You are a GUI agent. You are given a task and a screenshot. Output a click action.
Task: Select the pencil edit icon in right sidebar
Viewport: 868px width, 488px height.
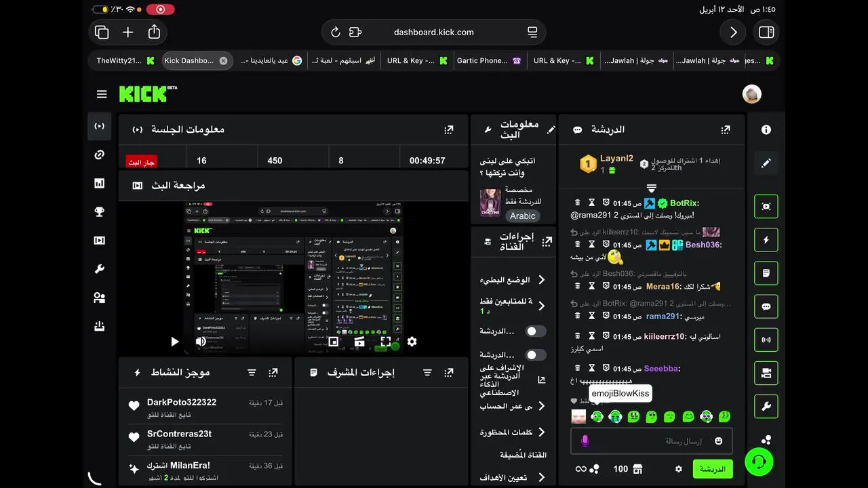766,163
